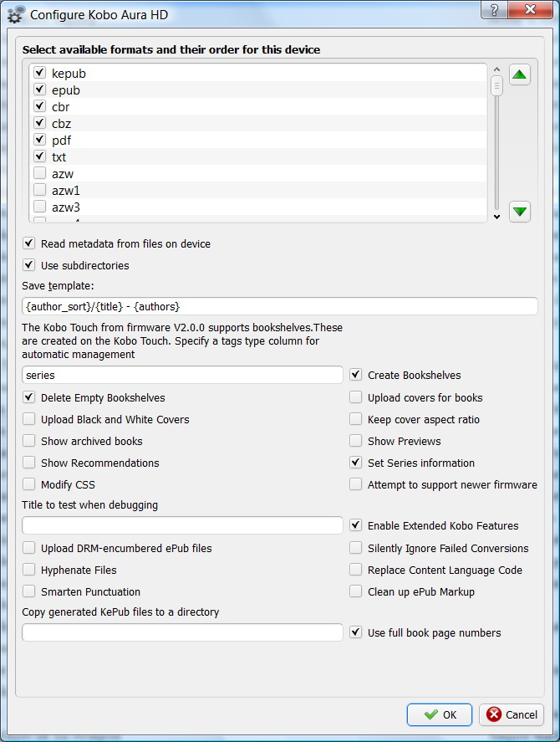Toggle Read metadata from files on device
Viewport: 560px width, 742px height.
(29, 243)
